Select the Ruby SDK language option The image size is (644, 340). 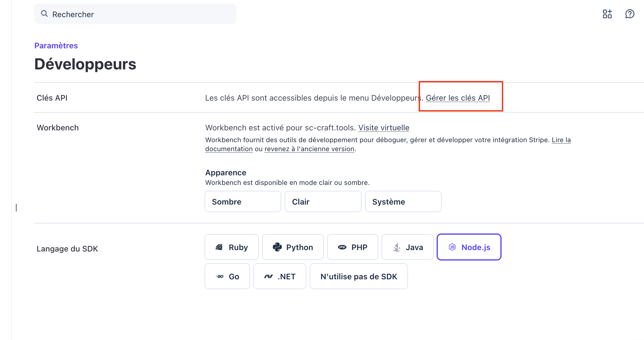click(232, 247)
